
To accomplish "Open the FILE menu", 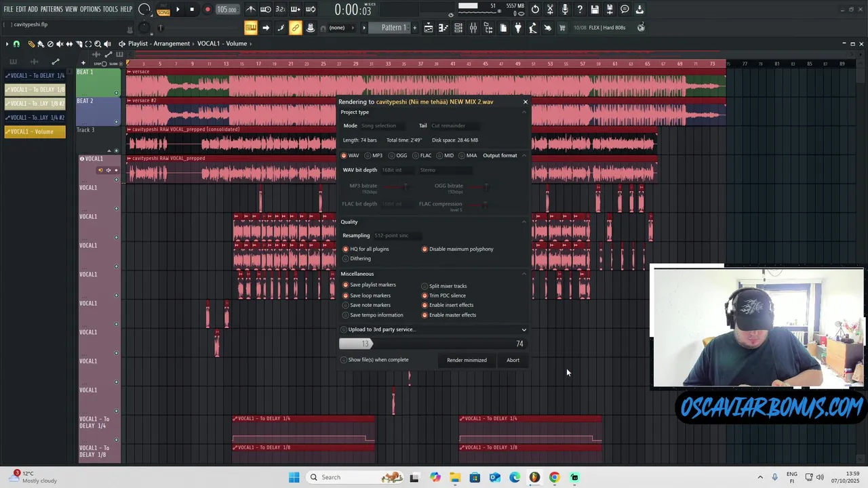I will pos(8,9).
